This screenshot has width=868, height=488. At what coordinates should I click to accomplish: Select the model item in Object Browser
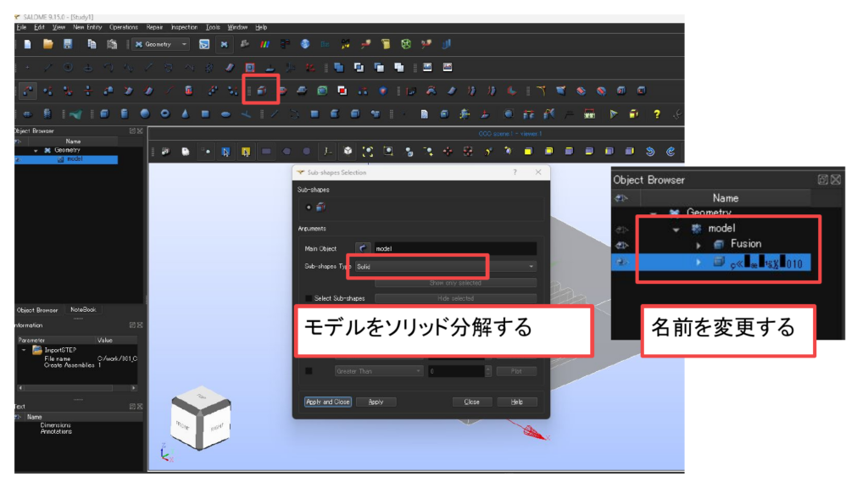click(73, 158)
